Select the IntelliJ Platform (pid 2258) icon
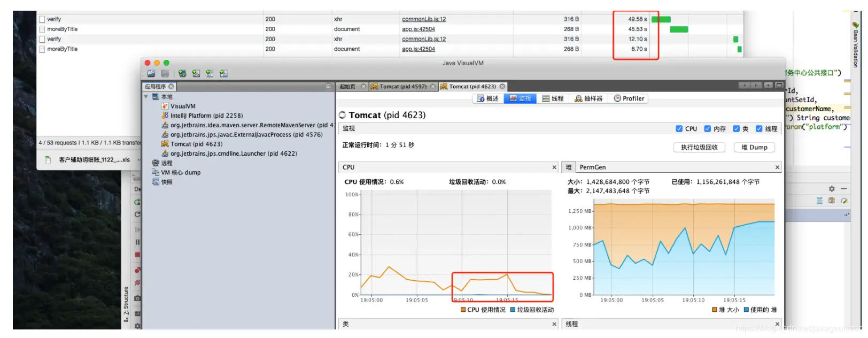The width and height of the screenshot is (868, 338). (x=165, y=116)
